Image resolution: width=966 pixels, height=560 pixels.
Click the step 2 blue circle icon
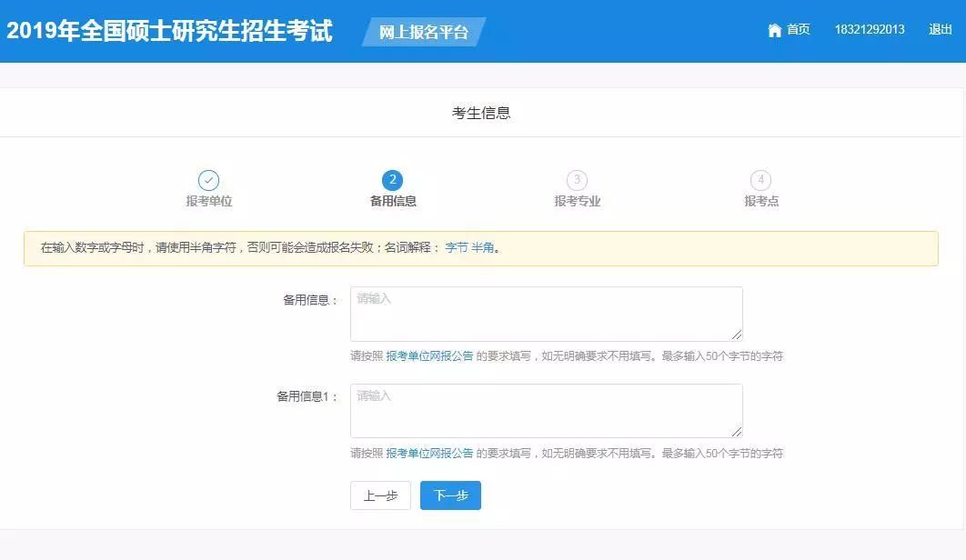pos(393,180)
